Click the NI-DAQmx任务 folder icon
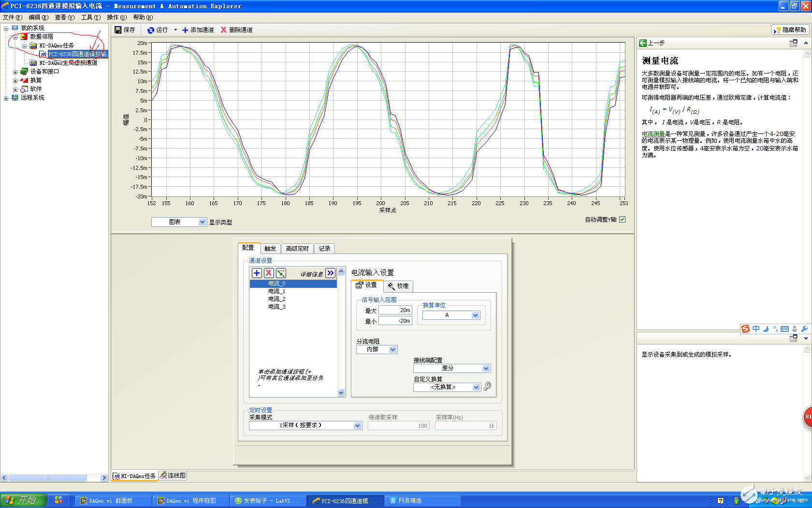The image size is (812, 508). pos(33,45)
